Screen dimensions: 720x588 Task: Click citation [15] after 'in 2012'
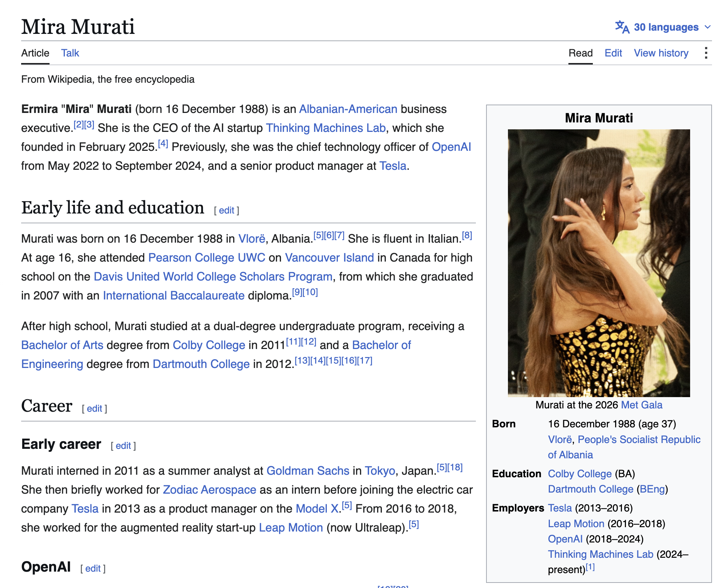333,361
